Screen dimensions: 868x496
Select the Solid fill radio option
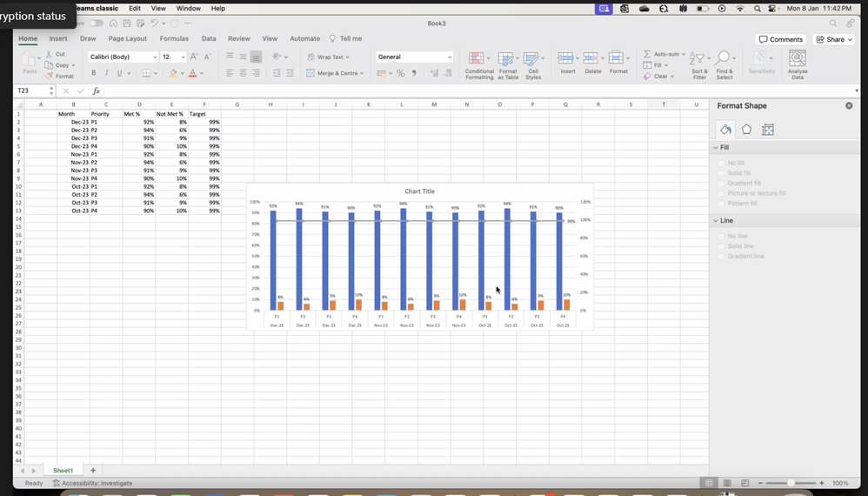[x=721, y=172]
